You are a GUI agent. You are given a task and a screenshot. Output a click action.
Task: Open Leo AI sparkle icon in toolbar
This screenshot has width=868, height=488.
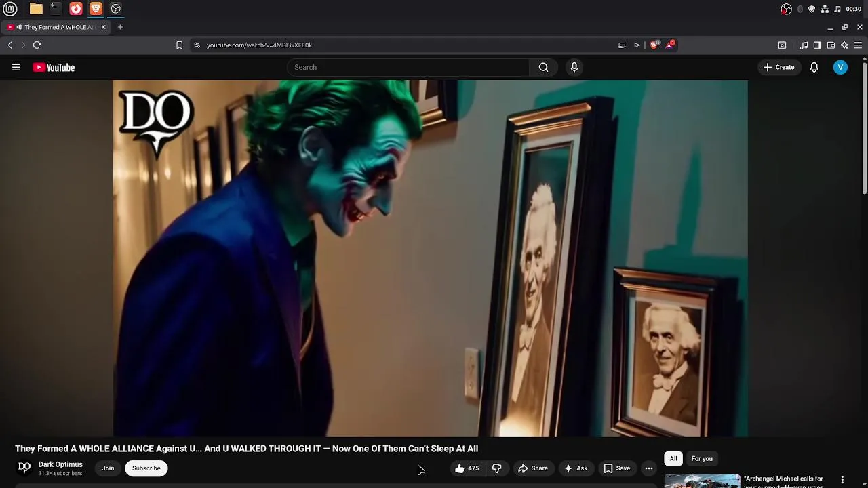click(844, 45)
